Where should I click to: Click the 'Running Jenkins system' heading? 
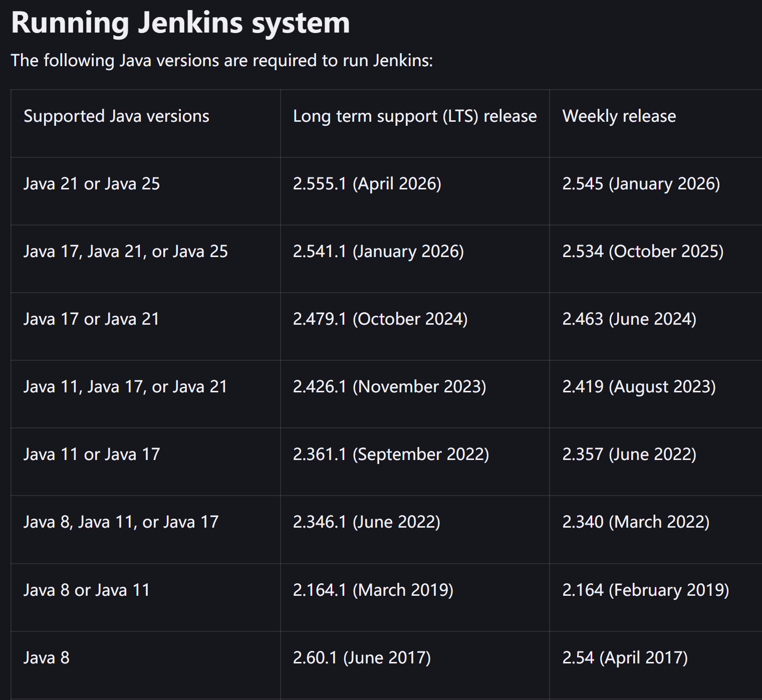(180, 23)
